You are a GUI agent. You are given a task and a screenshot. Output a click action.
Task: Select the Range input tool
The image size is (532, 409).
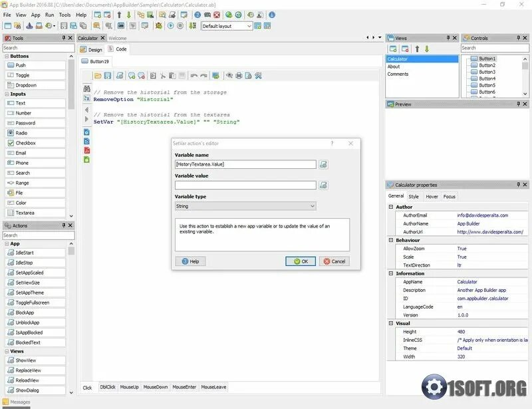tap(35, 183)
